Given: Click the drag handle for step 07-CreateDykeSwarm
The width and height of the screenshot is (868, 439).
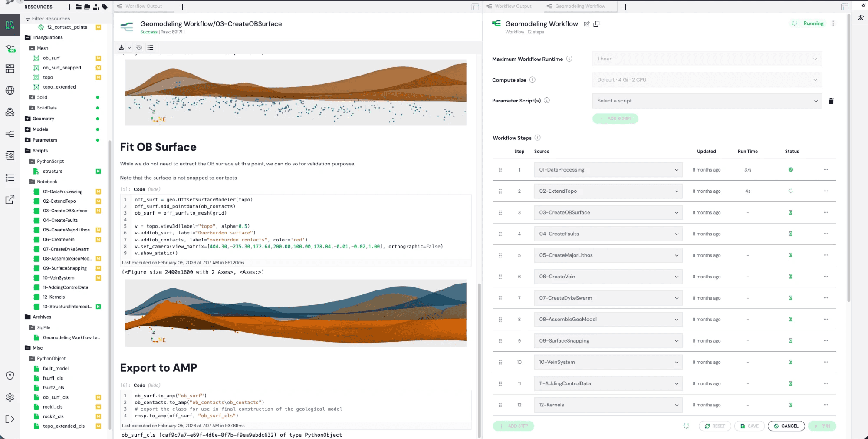Looking at the screenshot, I should click(x=500, y=298).
